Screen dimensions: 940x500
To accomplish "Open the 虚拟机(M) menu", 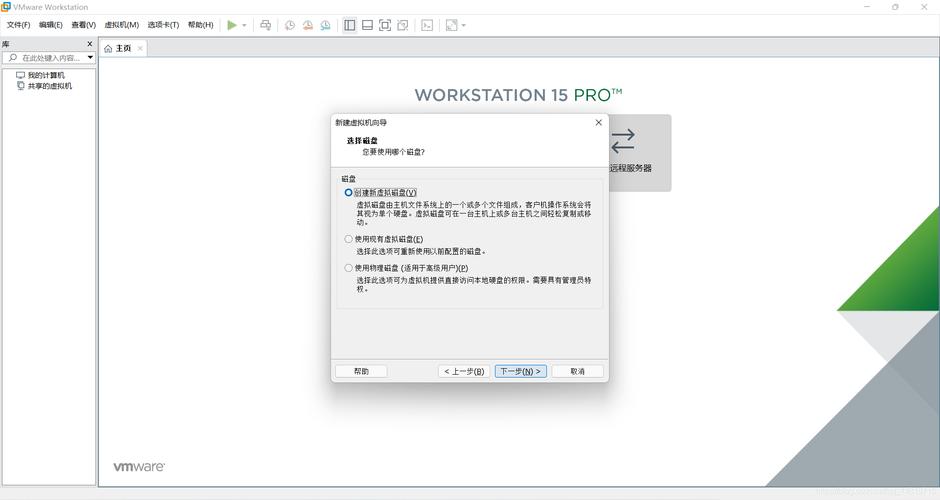I will tap(122, 25).
